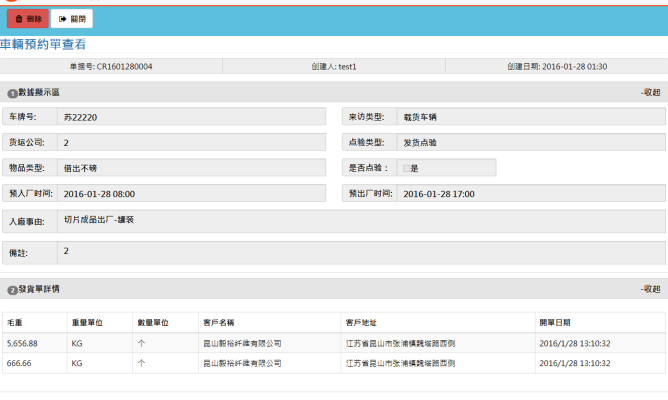This screenshot has height=400, width=668.
Task: Click the 關閉 close button
Action: [x=72, y=18]
